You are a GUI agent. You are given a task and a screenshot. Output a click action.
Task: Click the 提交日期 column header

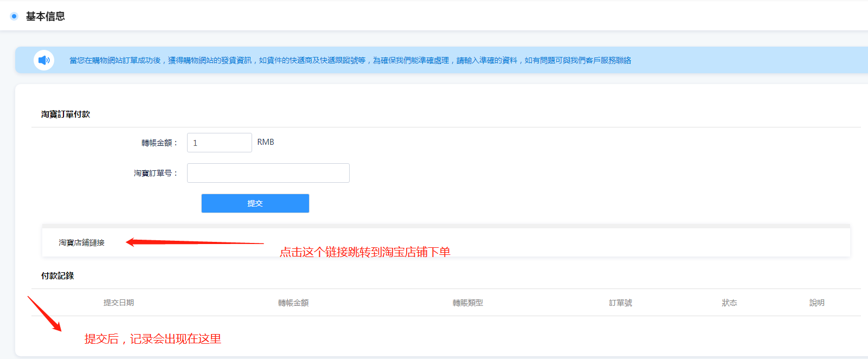119,303
